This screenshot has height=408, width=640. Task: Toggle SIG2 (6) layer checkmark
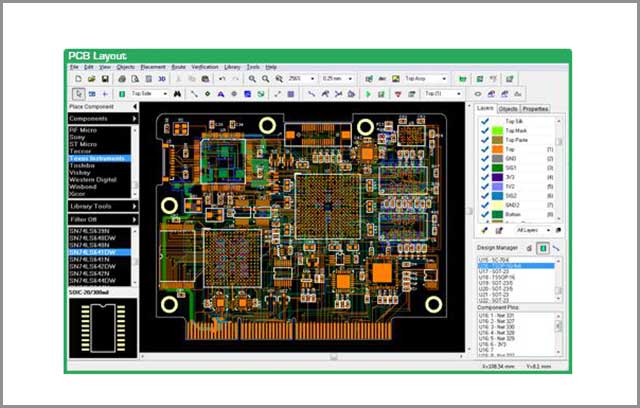(485, 196)
